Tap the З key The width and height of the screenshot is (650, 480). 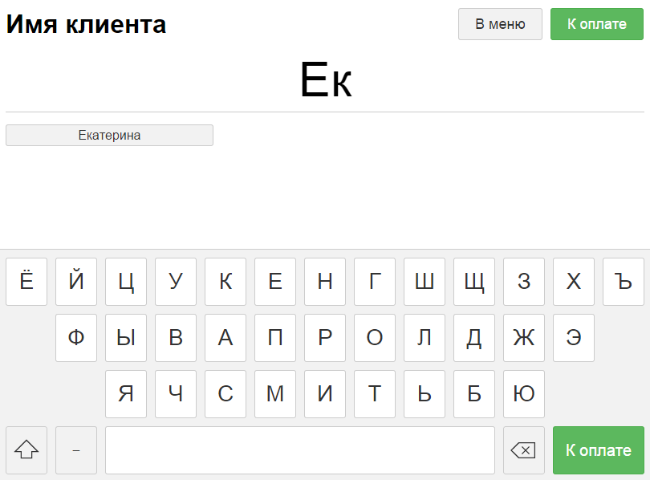(x=524, y=281)
